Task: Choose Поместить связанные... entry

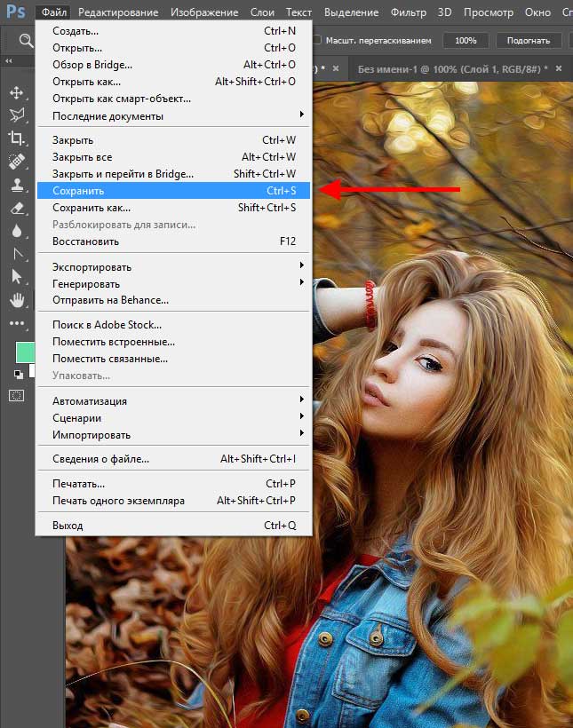Action: point(173,359)
